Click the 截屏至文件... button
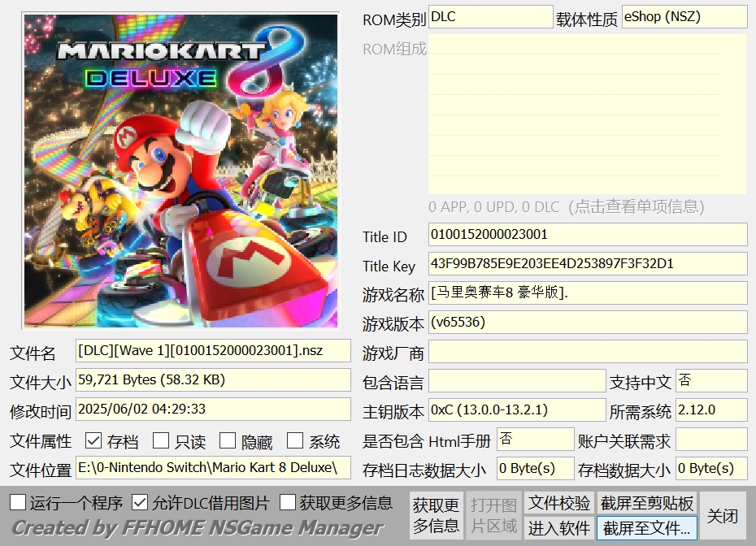This screenshot has width=756, height=546. pos(647,528)
